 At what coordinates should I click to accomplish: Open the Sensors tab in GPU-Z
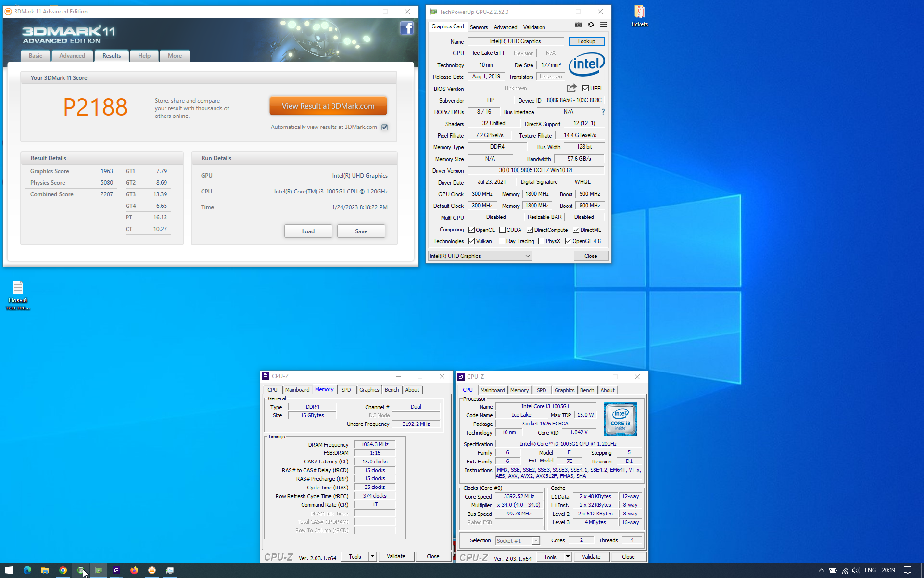tap(479, 27)
